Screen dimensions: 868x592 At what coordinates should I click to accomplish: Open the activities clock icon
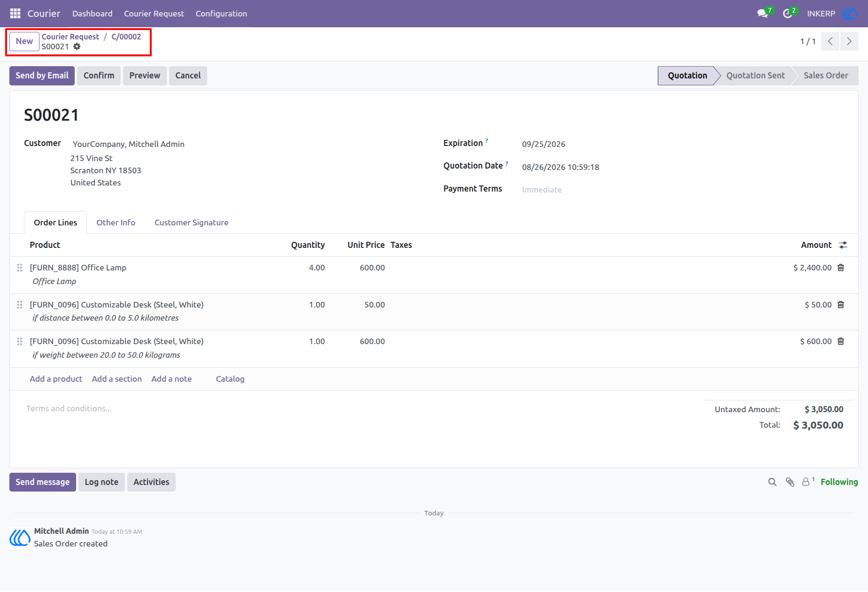pos(788,14)
